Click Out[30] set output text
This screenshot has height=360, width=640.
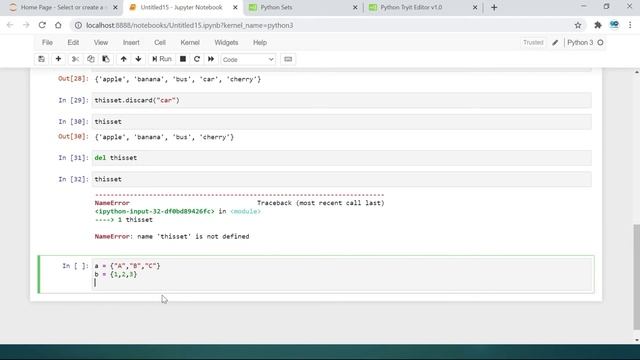tap(164, 137)
